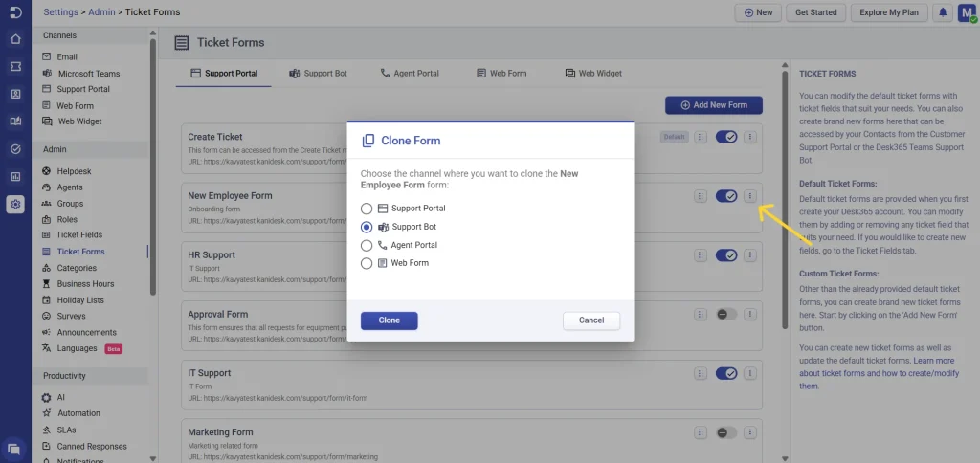
Task: Open more options for IT Support form
Action: coord(750,374)
